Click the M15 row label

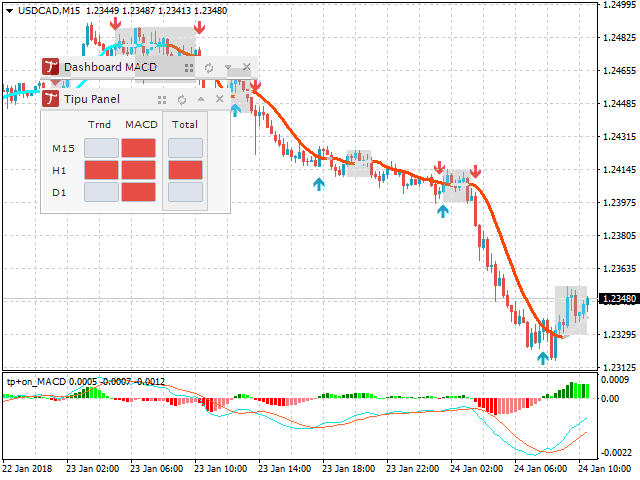coord(63,149)
